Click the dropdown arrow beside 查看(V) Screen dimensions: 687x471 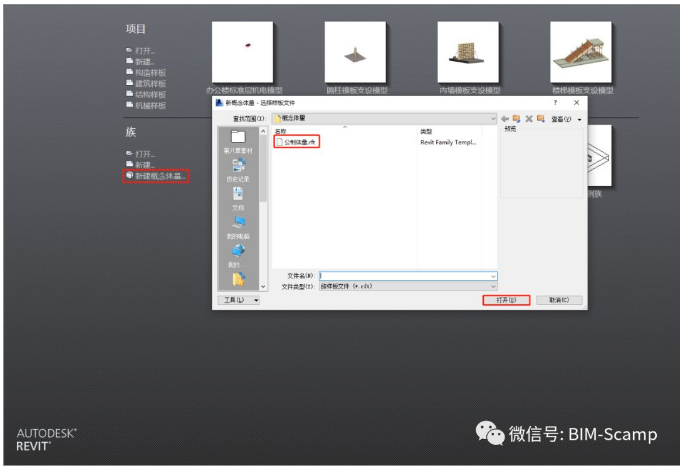(579, 120)
